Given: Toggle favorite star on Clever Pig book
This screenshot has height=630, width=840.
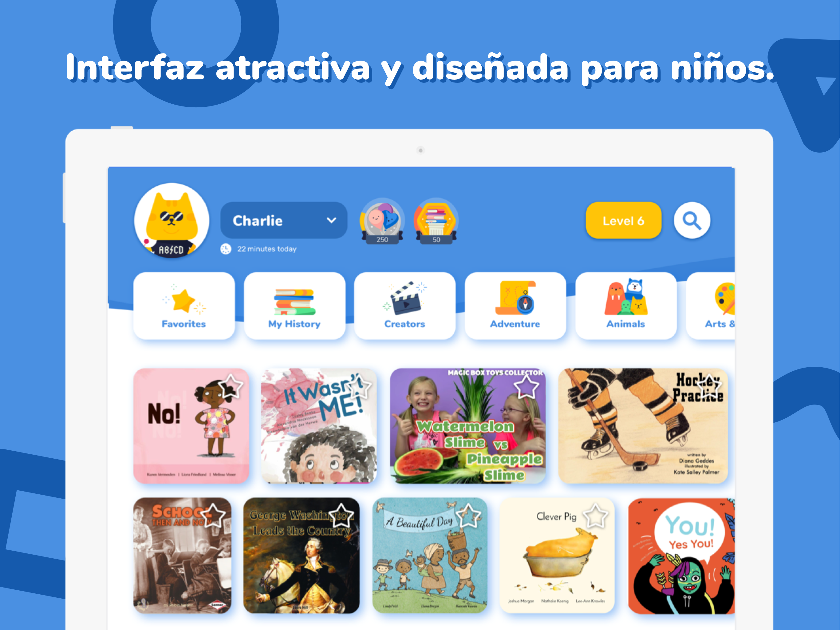Looking at the screenshot, I should [x=595, y=516].
